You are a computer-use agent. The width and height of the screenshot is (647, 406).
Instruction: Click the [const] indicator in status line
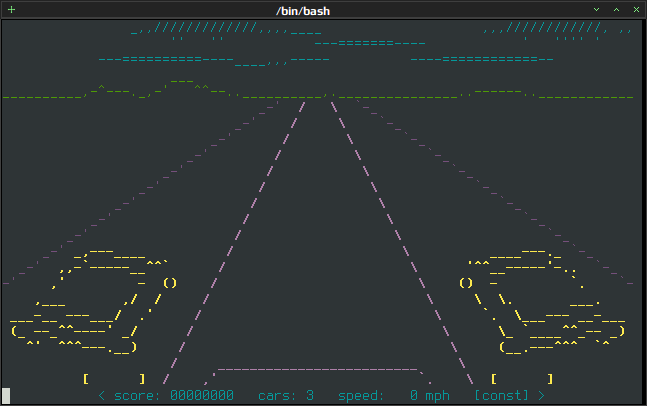(501, 396)
